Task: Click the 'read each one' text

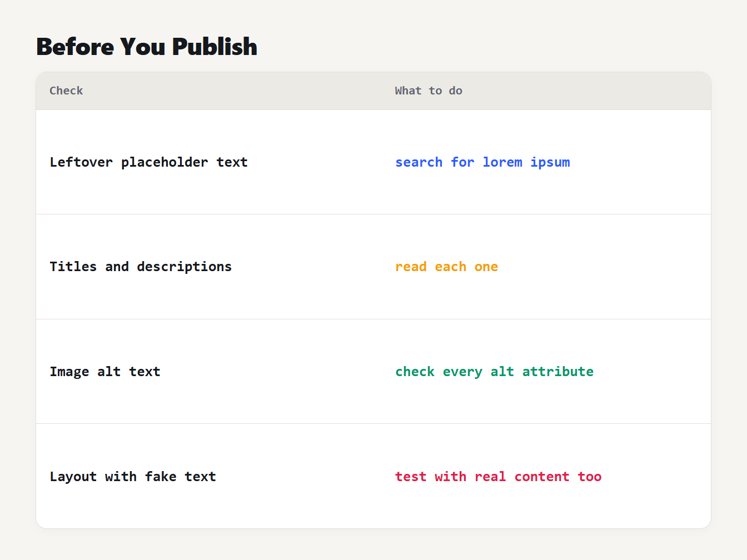Action: [x=446, y=267]
